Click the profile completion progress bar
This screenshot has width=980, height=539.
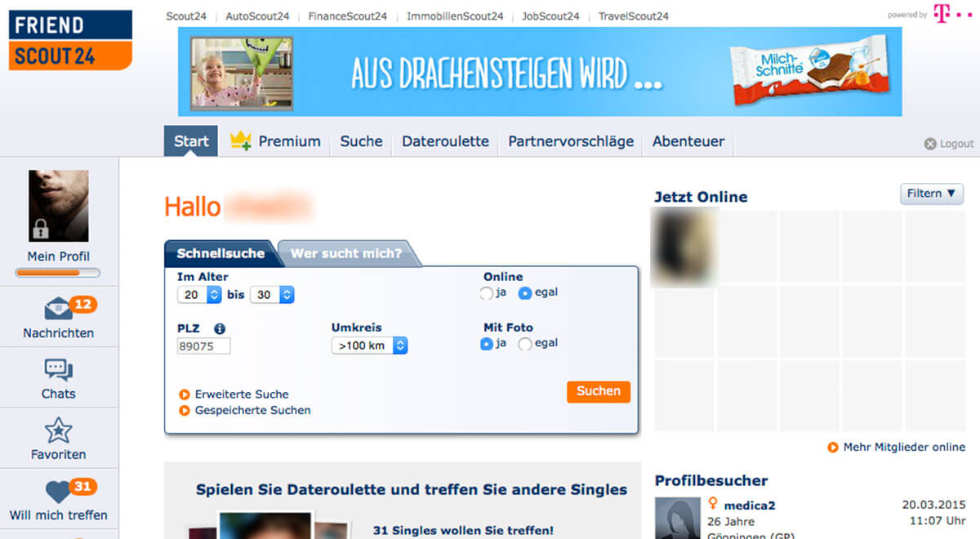(x=58, y=273)
